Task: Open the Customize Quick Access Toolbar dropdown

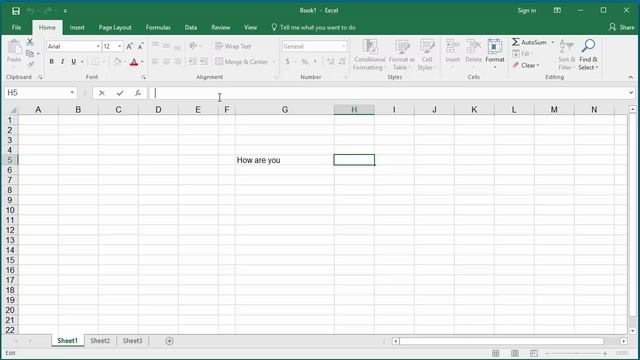Action: 65,11
